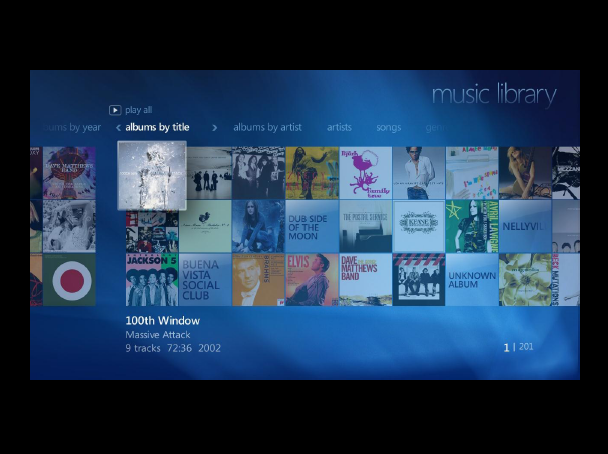Select the checkered faces collage album cover
This screenshot has width=608, height=454.
point(152,231)
